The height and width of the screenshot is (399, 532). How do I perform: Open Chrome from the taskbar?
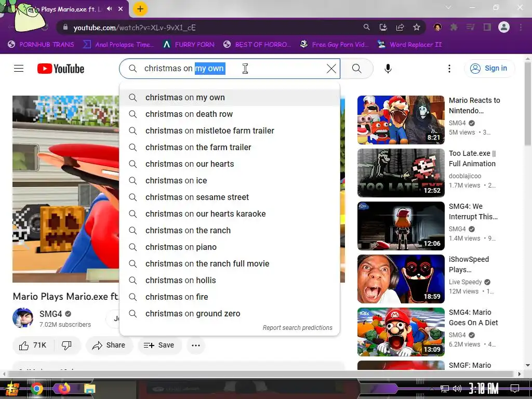point(37,389)
